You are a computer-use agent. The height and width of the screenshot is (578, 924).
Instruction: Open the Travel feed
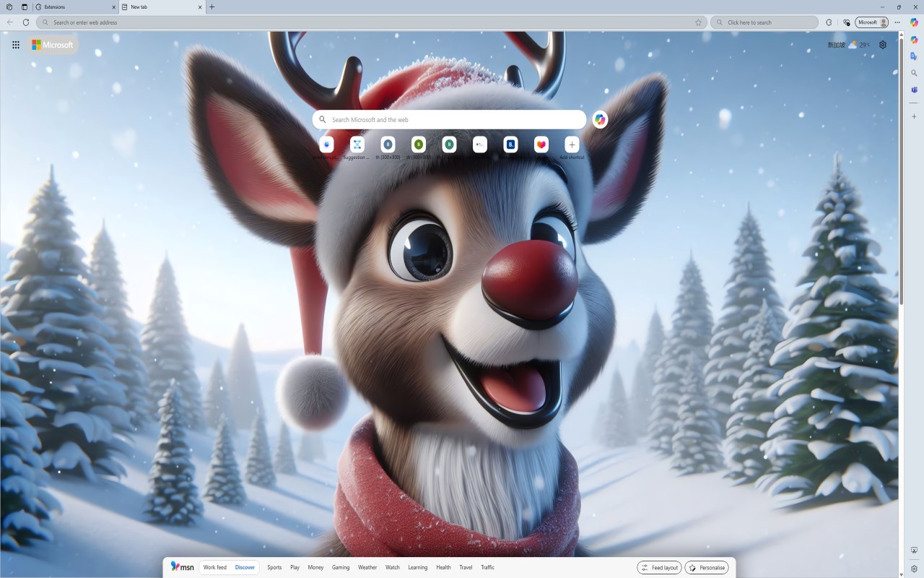(466, 567)
